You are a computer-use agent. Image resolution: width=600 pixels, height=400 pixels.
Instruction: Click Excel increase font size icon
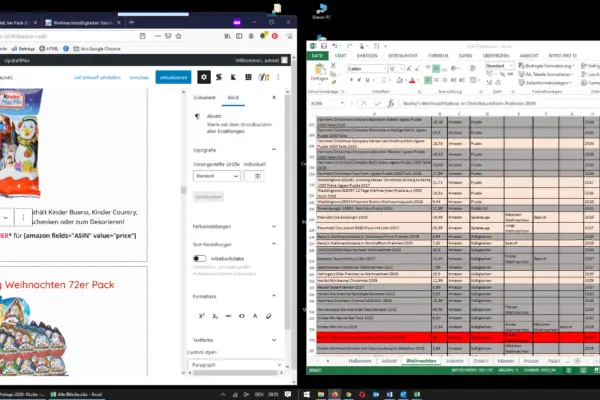[408, 69]
